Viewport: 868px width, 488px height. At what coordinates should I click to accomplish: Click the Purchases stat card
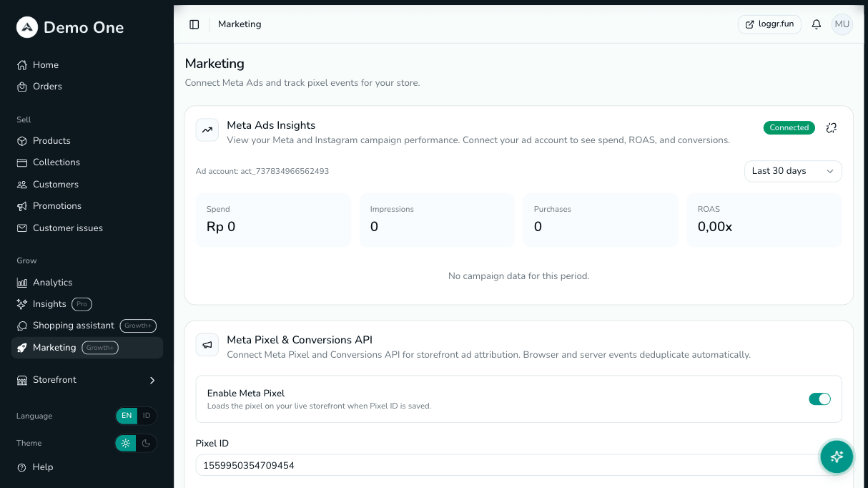[x=601, y=220]
